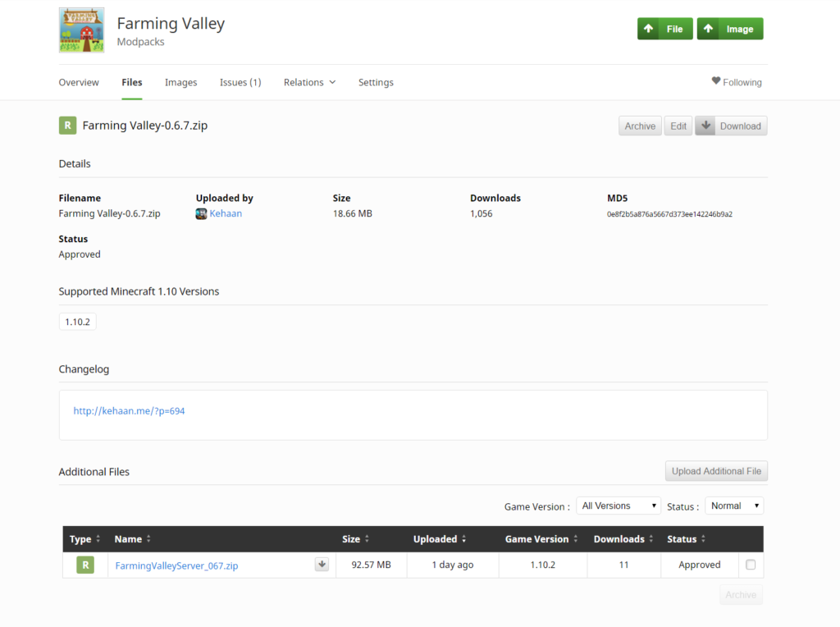Sort table by Name column
This screenshot has width=840, height=627.
[132, 539]
